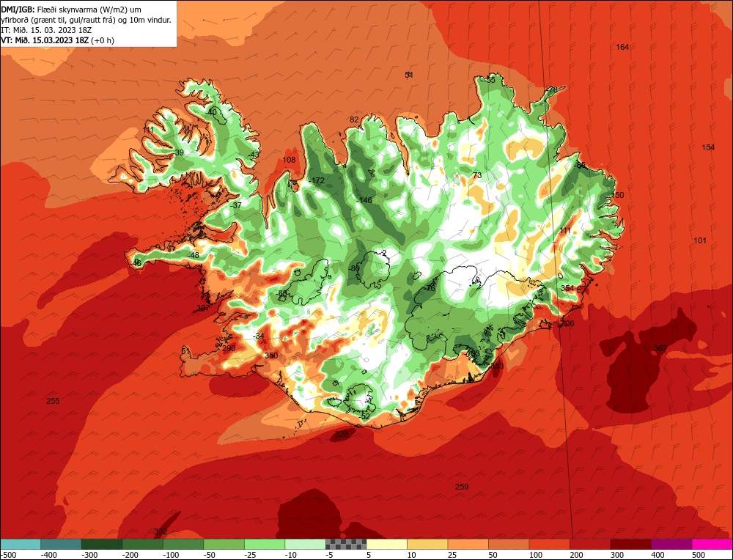The height and width of the screenshot is (560, 733).
Task: Pick the light green -25 to -10 swatch
Action: point(265,544)
